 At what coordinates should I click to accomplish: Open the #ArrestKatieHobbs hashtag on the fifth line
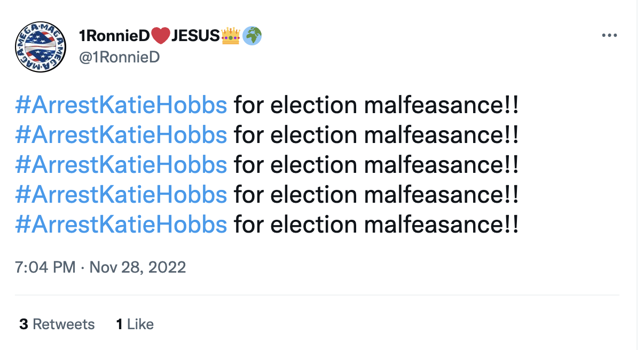(120, 224)
